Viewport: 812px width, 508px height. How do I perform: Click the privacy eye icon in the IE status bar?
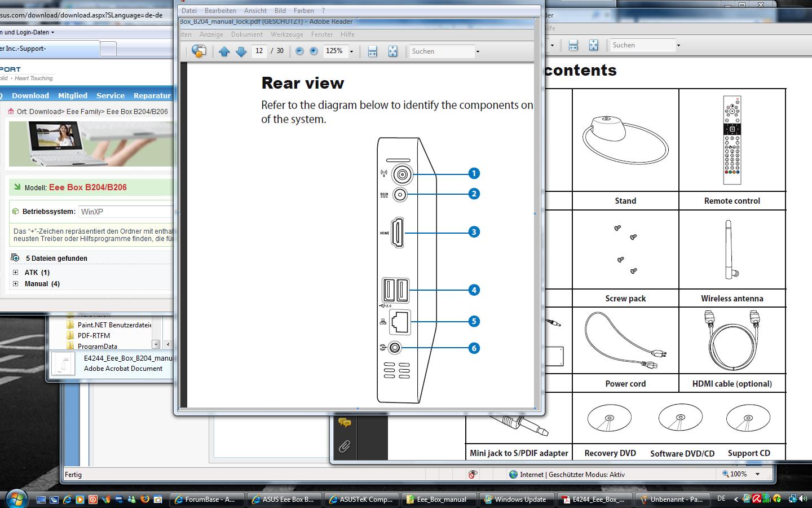[473, 474]
